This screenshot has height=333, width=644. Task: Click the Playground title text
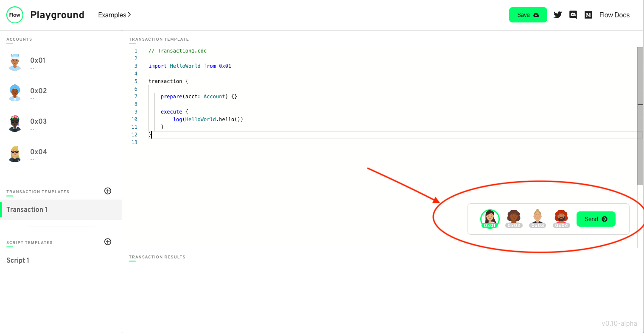[57, 15]
